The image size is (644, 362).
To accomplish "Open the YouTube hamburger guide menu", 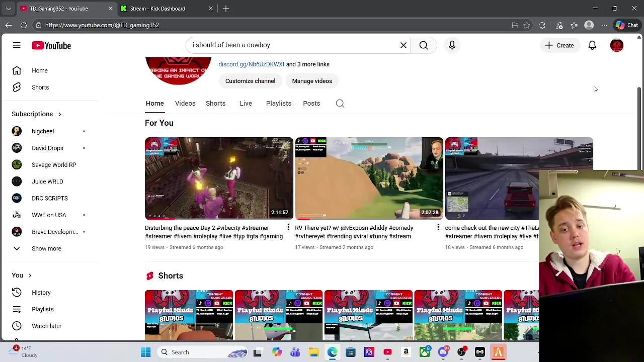I will [x=17, y=45].
